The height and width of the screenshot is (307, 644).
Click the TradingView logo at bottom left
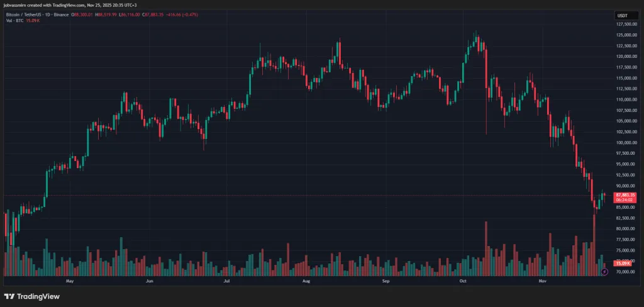31,296
